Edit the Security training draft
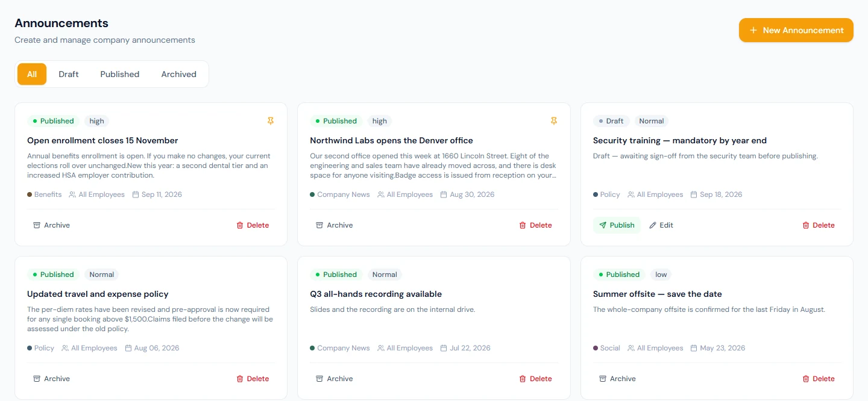The height and width of the screenshot is (401, 868). pyautogui.click(x=661, y=225)
